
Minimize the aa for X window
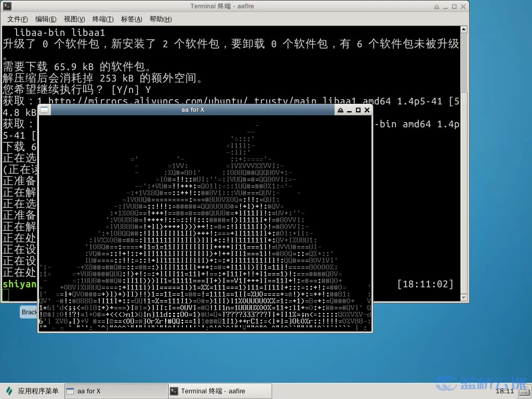(x=349, y=110)
